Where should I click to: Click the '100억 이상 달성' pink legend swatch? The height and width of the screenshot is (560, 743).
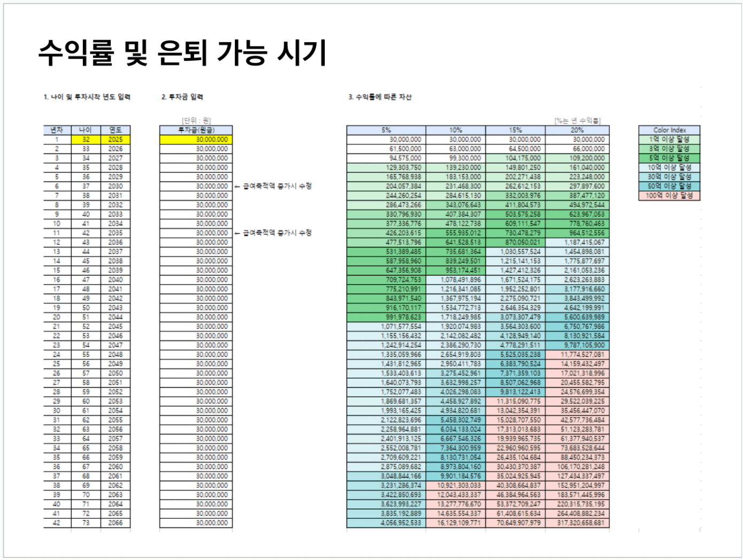click(669, 196)
